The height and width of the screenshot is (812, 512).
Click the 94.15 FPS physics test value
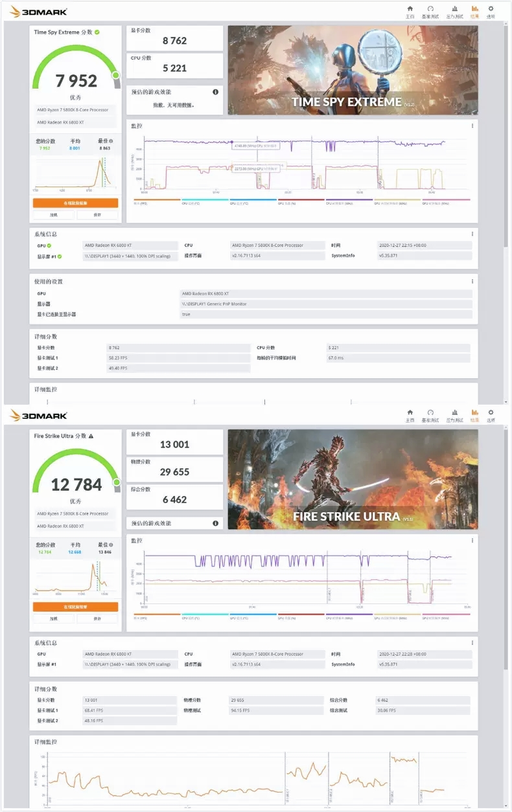point(277,710)
